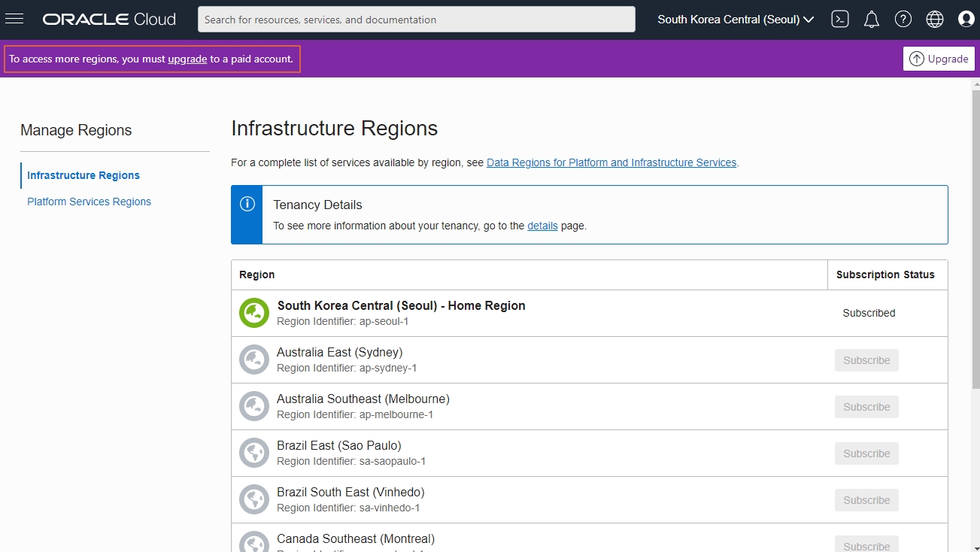Subscribe to Canada Southeast (Montreal)
This screenshot has height=552, width=980.
[866, 544]
